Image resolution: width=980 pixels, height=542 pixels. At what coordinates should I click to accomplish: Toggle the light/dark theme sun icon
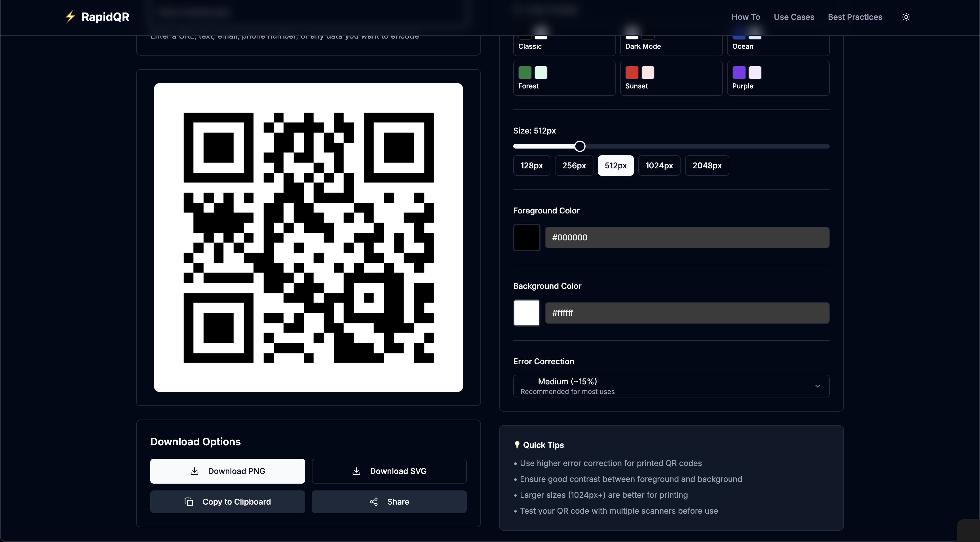point(906,17)
